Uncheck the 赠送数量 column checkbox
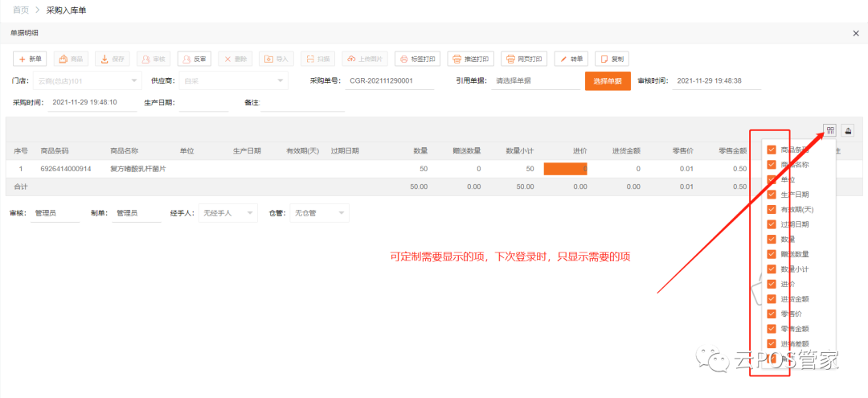This screenshot has height=398, width=868. pos(771,254)
